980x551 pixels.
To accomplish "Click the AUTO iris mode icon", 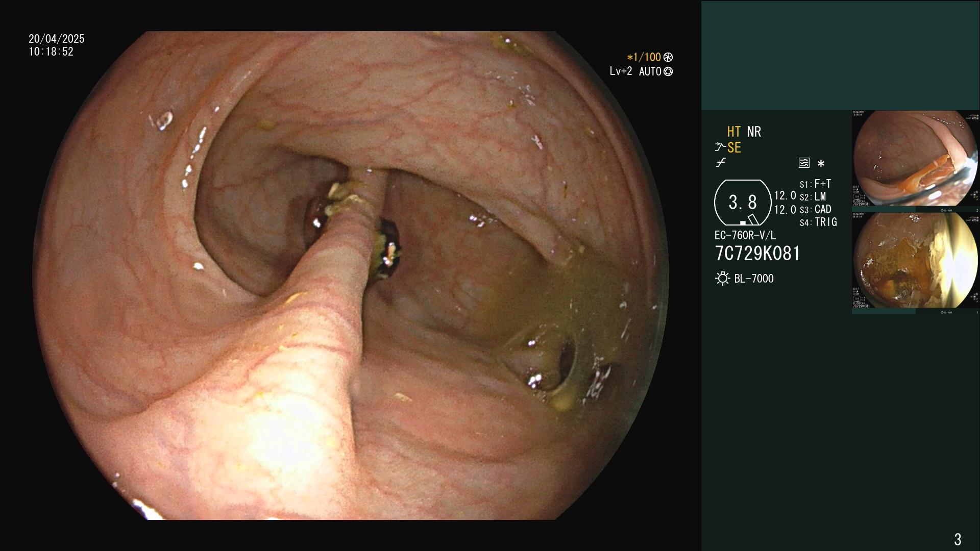I will point(668,72).
